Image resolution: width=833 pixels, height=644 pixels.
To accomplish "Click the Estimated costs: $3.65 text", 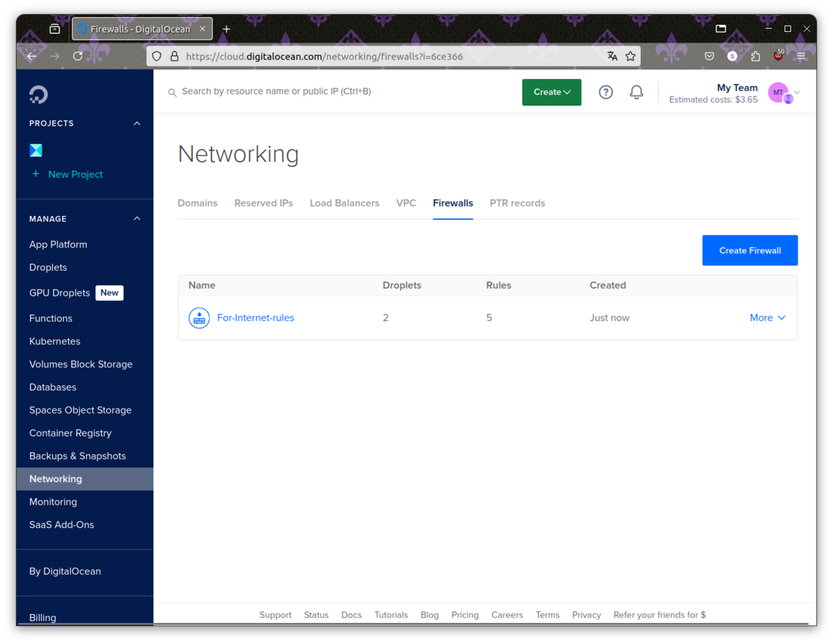I will click(714, 100).
